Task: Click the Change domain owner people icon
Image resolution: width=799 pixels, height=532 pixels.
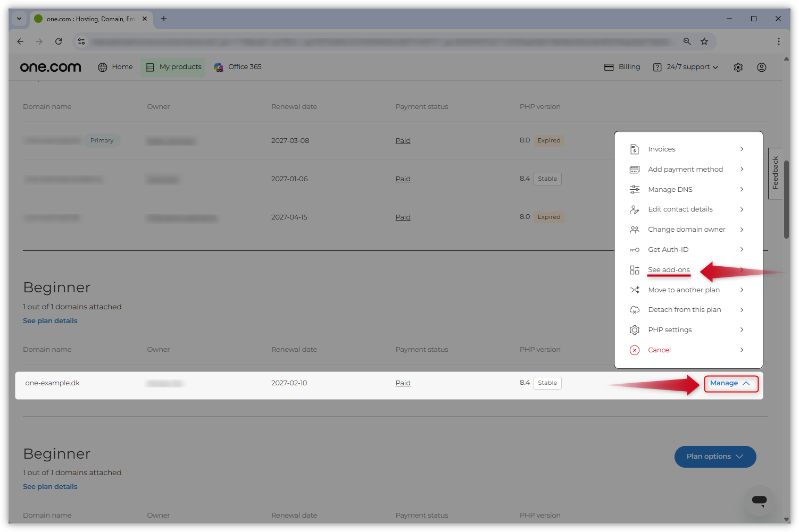Action: click(635, 230)
